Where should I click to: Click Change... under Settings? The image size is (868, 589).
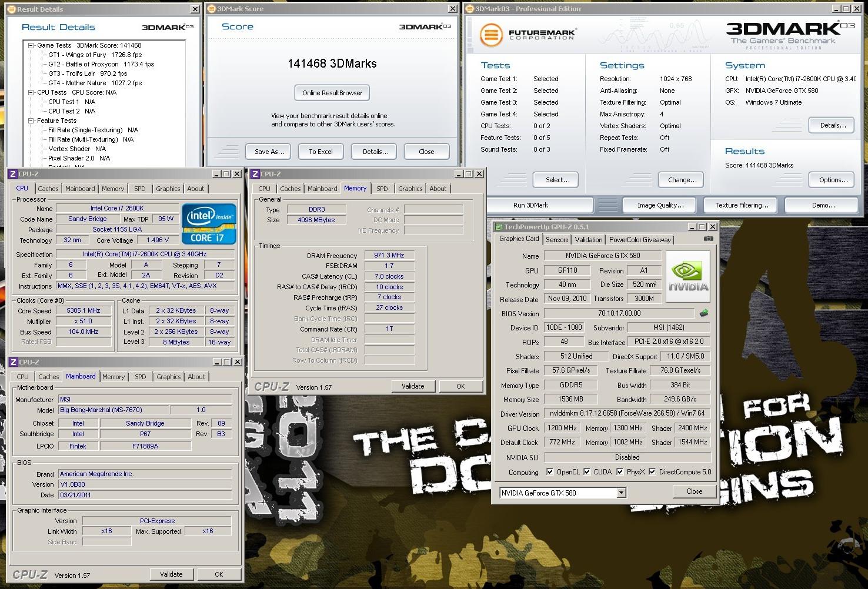coord(682,180)
